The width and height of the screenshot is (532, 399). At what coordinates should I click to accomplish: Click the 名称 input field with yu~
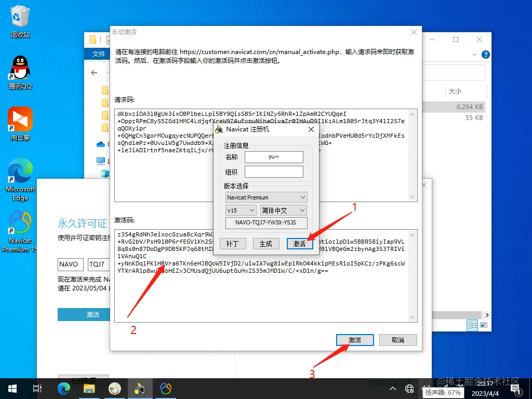pyautogui.click(x=274, y=157)
